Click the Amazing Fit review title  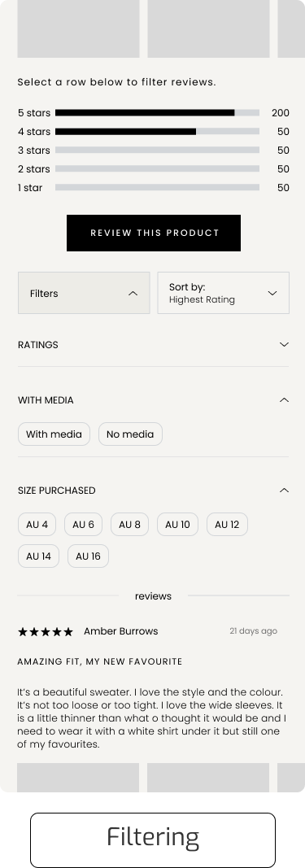point(100,661)
